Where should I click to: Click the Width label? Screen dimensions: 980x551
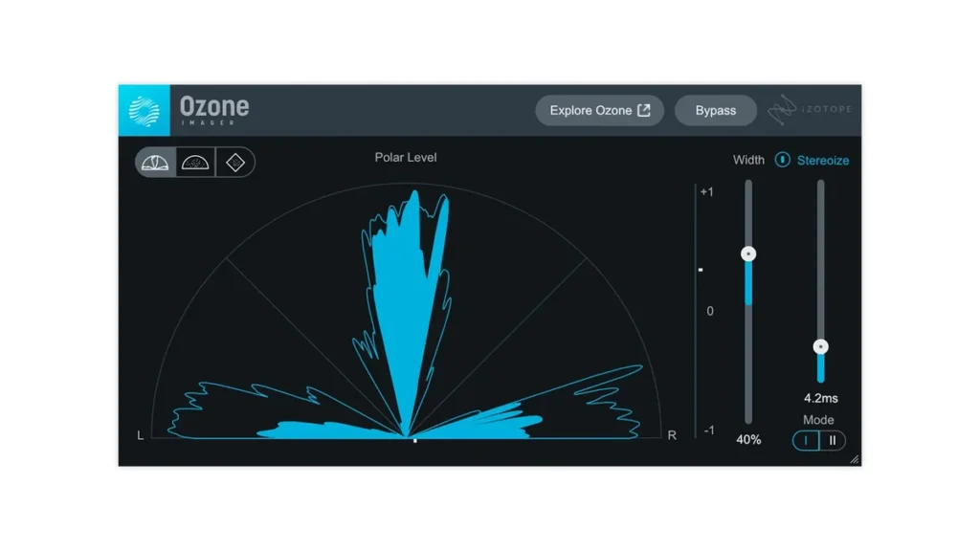[x=748, y=160]
